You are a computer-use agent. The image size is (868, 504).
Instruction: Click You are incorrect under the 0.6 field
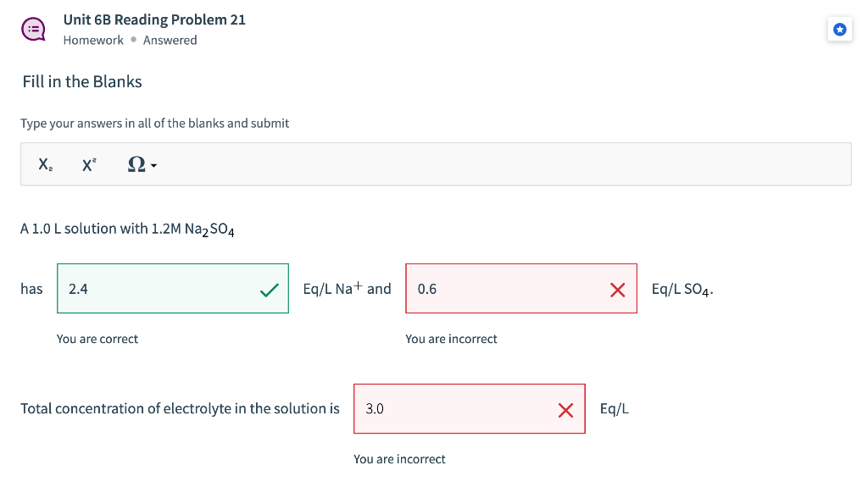(451, 339)
